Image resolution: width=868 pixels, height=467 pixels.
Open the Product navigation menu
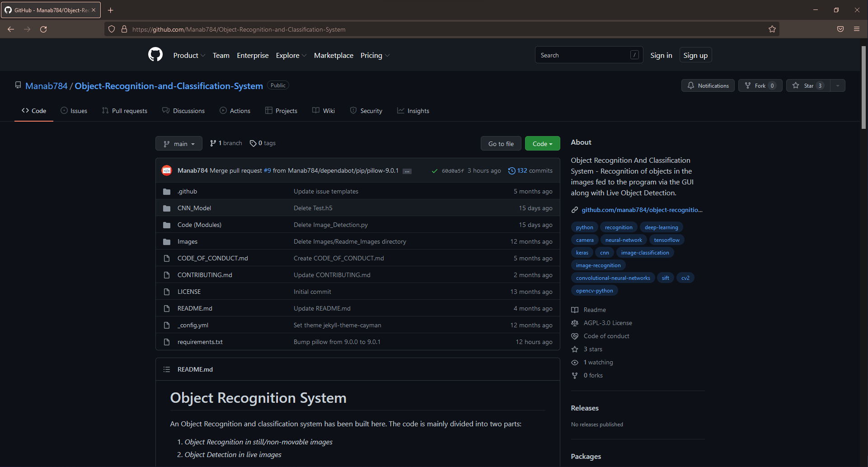[x=189, y=55]
